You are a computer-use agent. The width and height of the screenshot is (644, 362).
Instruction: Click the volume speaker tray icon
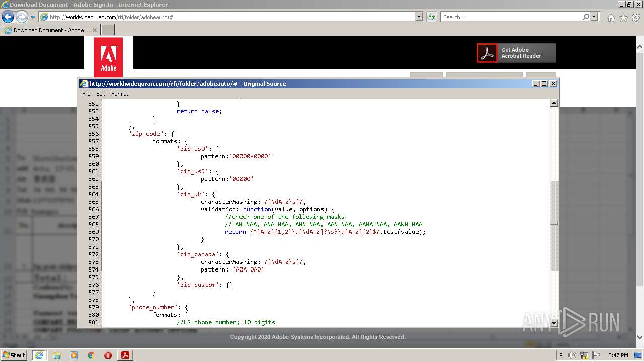click(x=572, y=355)
